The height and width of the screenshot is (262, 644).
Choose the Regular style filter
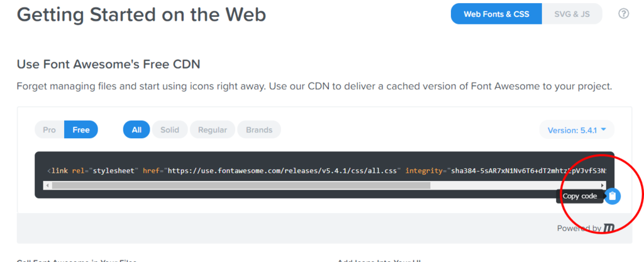click(x=213, y=129)
